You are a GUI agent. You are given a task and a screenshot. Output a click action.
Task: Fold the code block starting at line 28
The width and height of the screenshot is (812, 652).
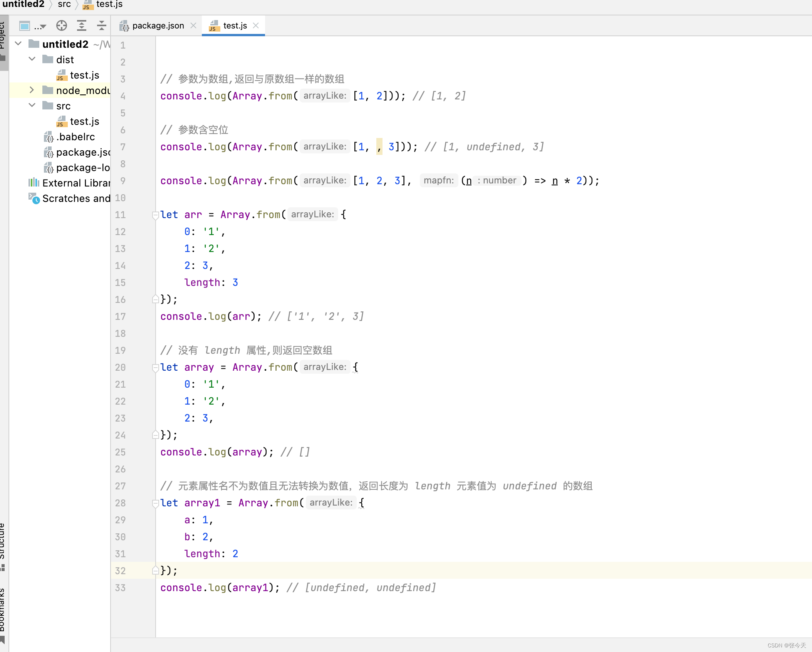156,503
